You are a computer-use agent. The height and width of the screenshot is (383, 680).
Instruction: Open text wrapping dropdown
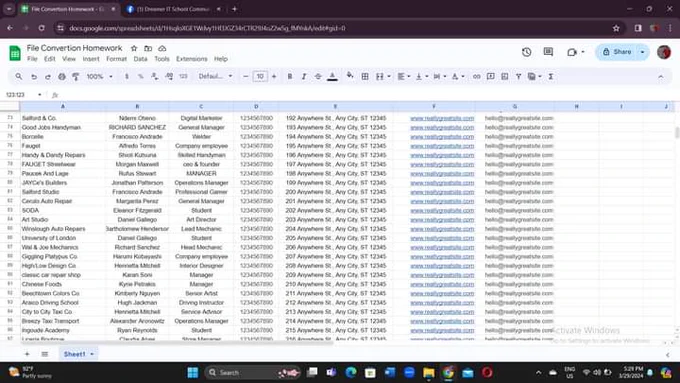(440, 76)
